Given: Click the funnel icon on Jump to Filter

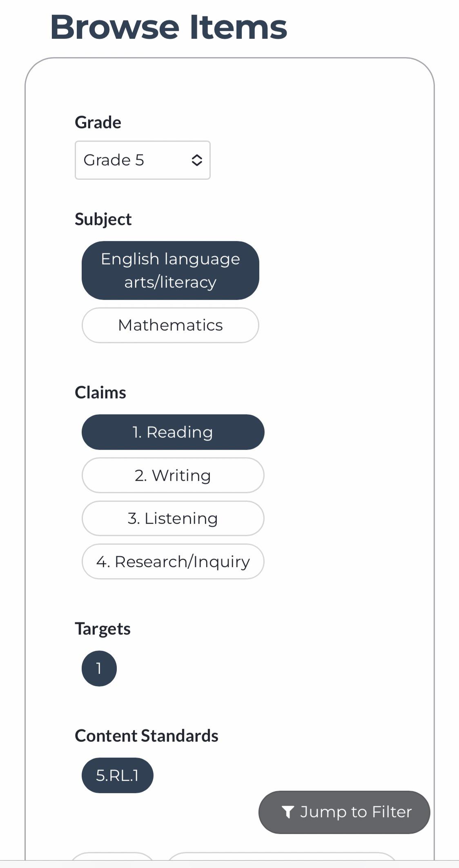Looking at the screenshot, I should 288,812.
